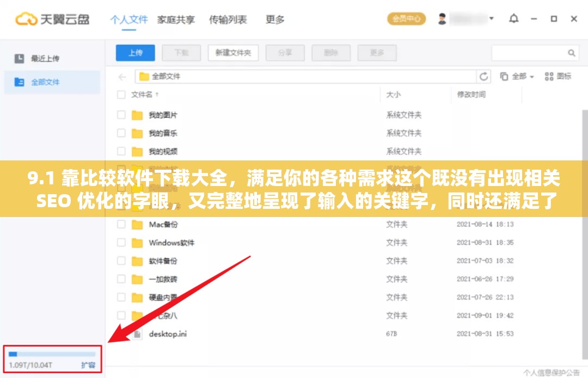Select 全部文件 in sidebar
The width and height of the screenshot is (588, 378).
coord(52,82)
